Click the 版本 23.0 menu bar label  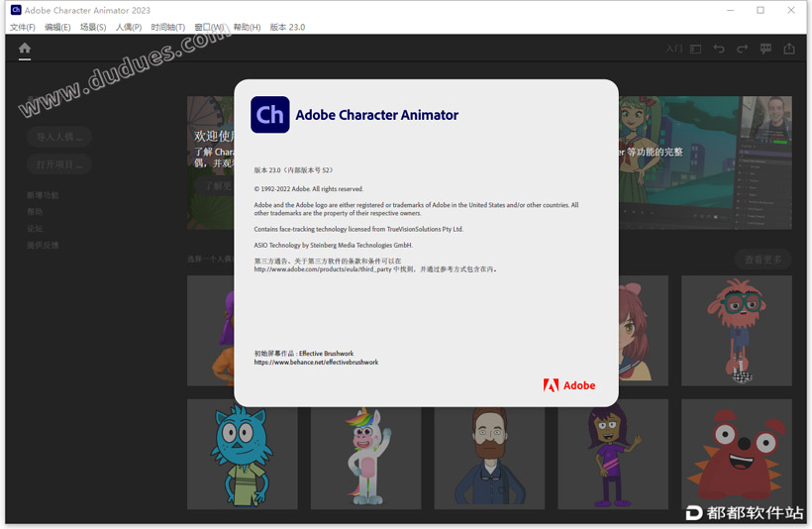point(287,27)
